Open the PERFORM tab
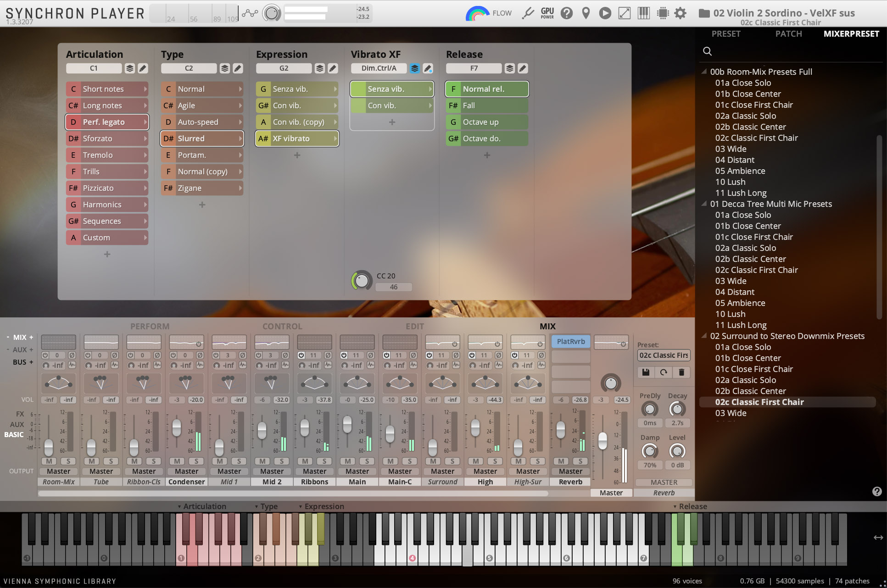 click(x=150, y=326)
